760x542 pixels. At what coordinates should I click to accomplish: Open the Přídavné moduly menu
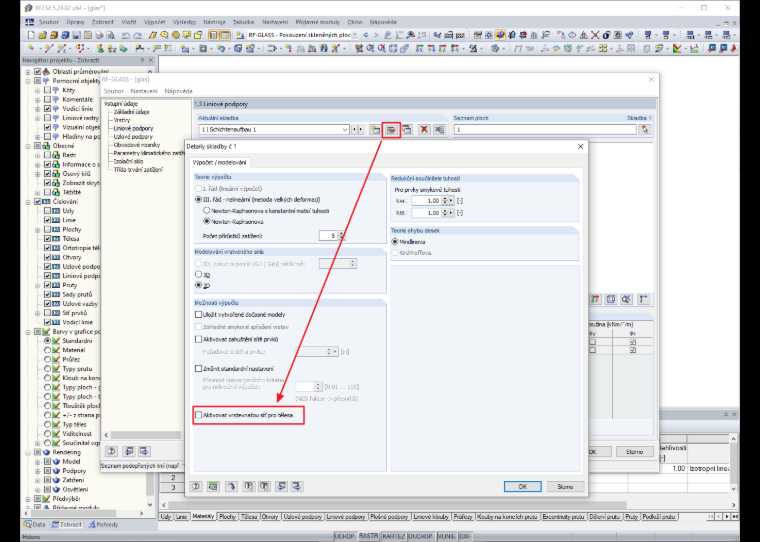click(317, 22)
